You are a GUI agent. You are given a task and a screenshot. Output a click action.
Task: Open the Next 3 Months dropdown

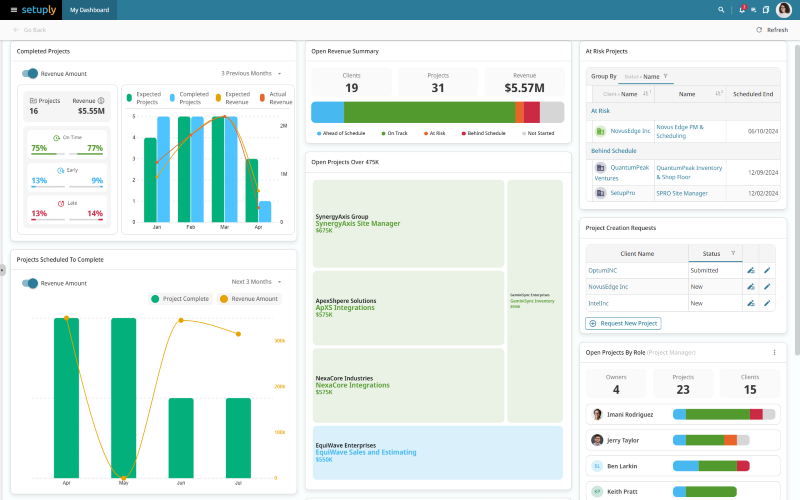[x=256, y=282]
